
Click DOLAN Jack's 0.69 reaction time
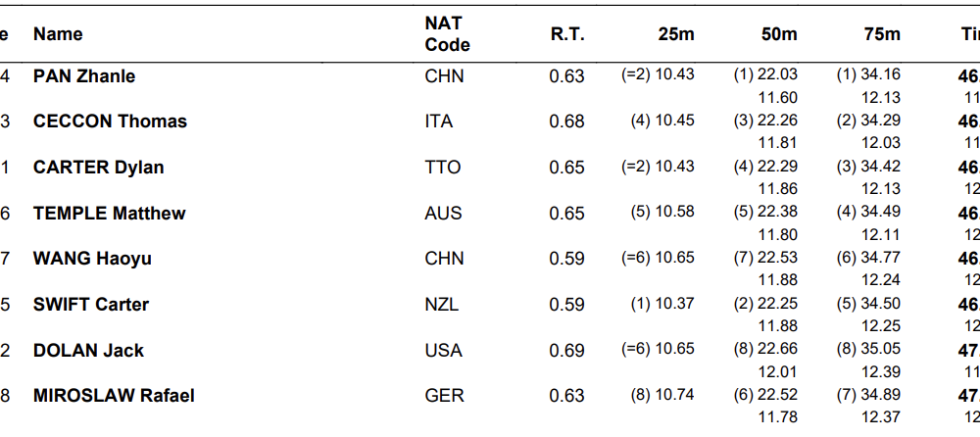[566, 351]
